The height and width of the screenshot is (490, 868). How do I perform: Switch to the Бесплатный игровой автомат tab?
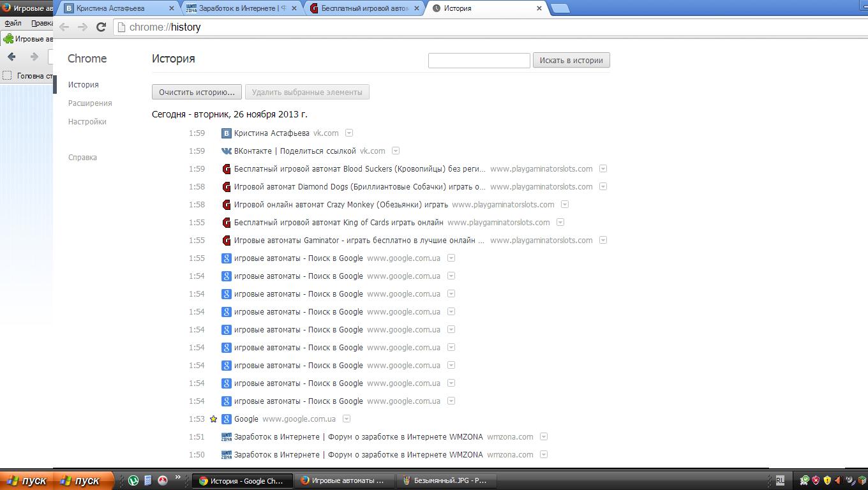pos(364,8)
